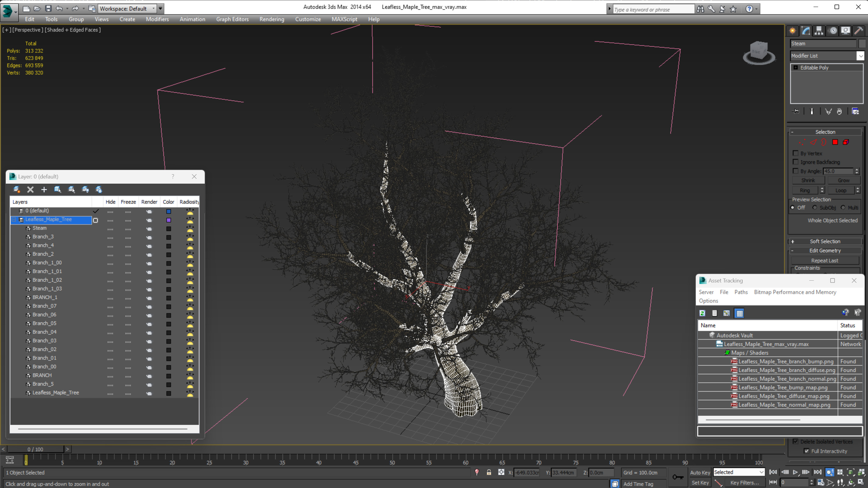Select Border sub-object level icon

(x=824, y=142)
